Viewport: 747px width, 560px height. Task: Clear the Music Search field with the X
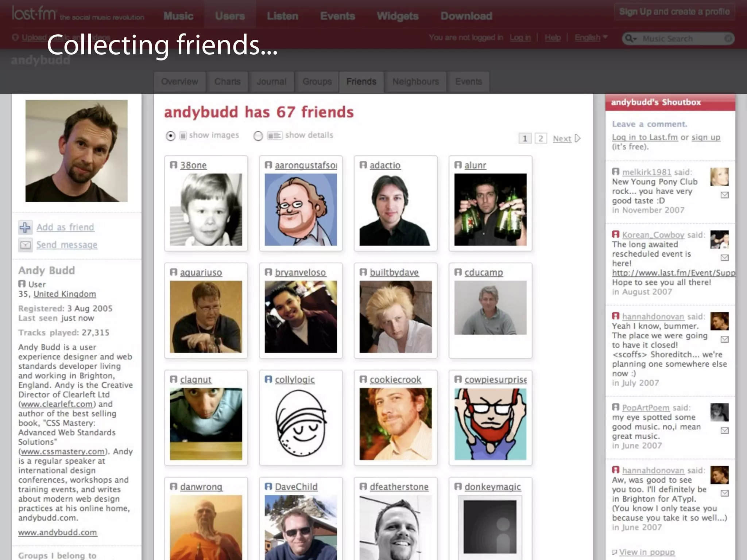pyautogui.click(x=728, y=38)
